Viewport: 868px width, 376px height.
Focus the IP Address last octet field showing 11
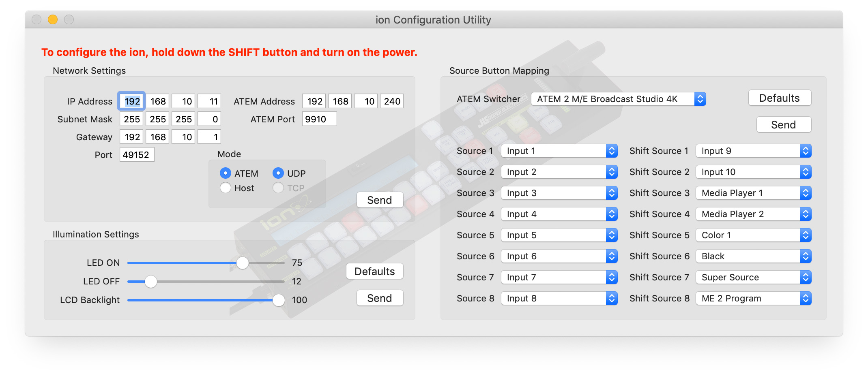coord(209,101)
